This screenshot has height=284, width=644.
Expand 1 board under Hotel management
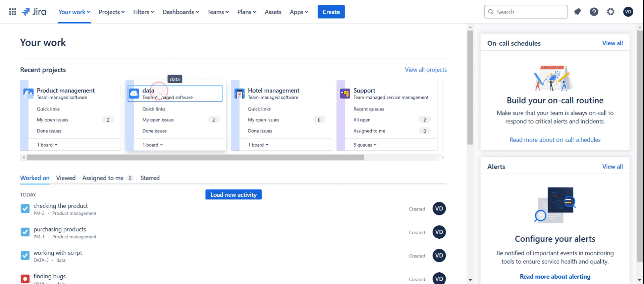click(258, 145)
